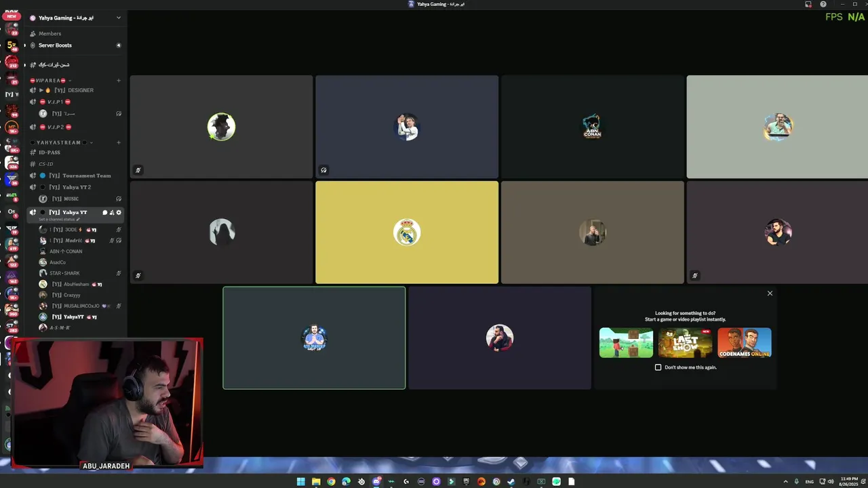Open Google Chrome from the taskbar
868x488 pixels.
pyautogui.click(x=331, y=481)
